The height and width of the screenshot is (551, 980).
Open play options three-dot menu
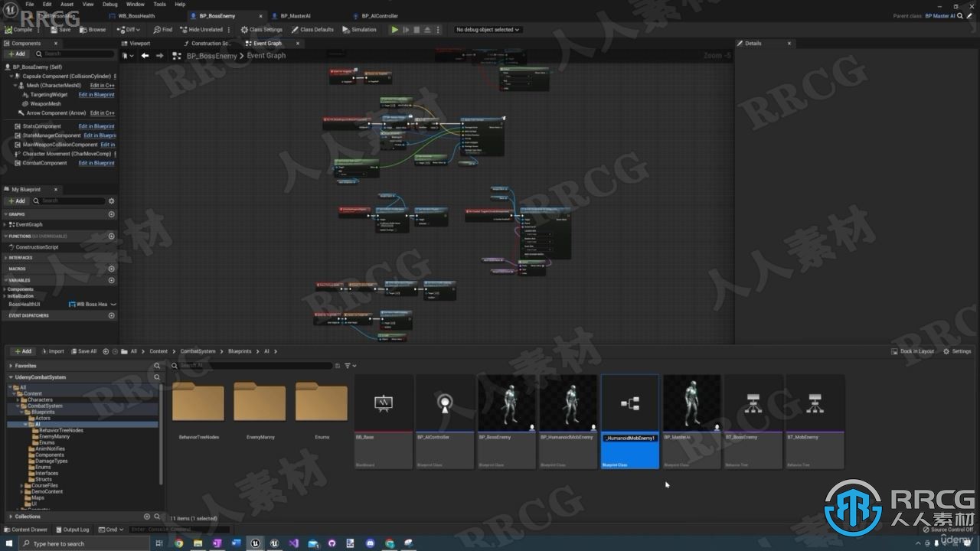[x=438, y=30]
